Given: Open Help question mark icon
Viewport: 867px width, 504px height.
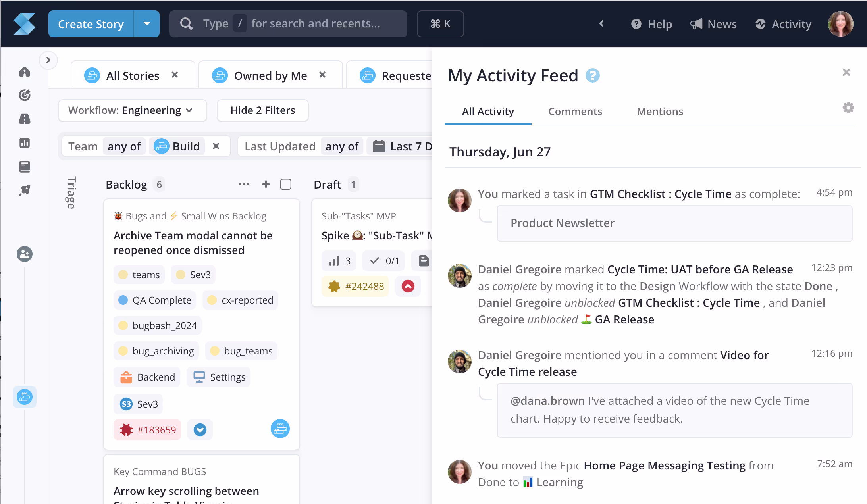Looking at the screenshot, I should 636,24.
